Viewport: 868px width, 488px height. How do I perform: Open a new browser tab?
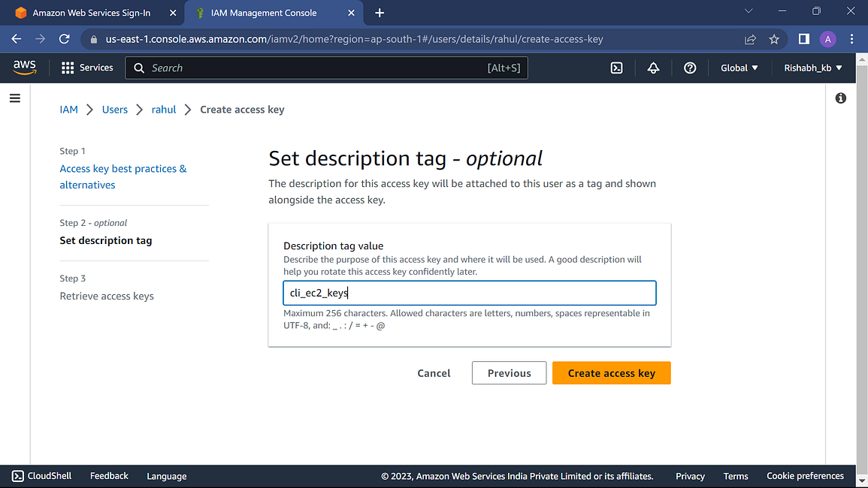(380, 13)
